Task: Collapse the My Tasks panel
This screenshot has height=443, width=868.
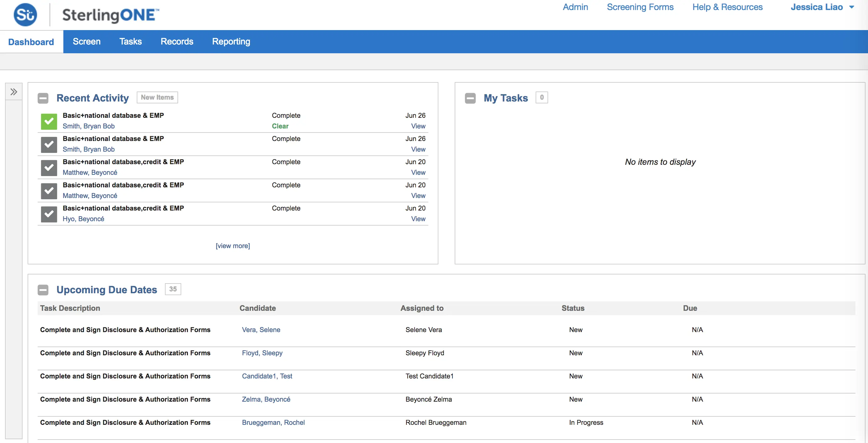Action: (x=470, y=98)
